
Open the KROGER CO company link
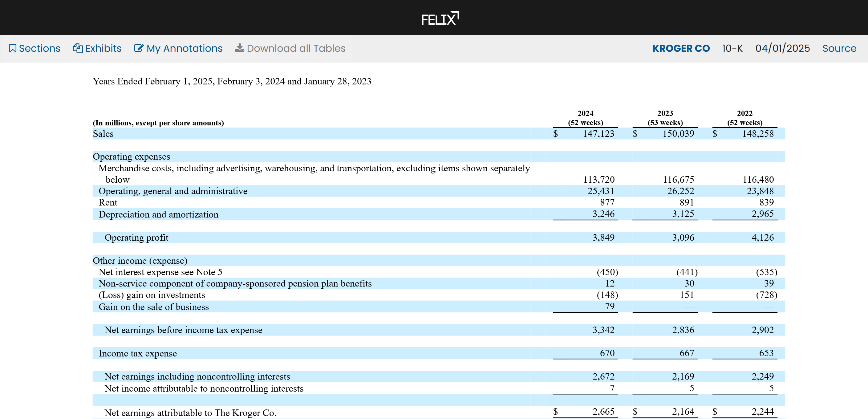point(681,49)
